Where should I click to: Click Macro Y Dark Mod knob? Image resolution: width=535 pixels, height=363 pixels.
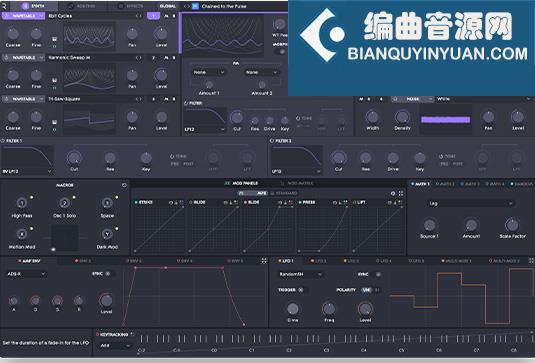pos(107,234)
